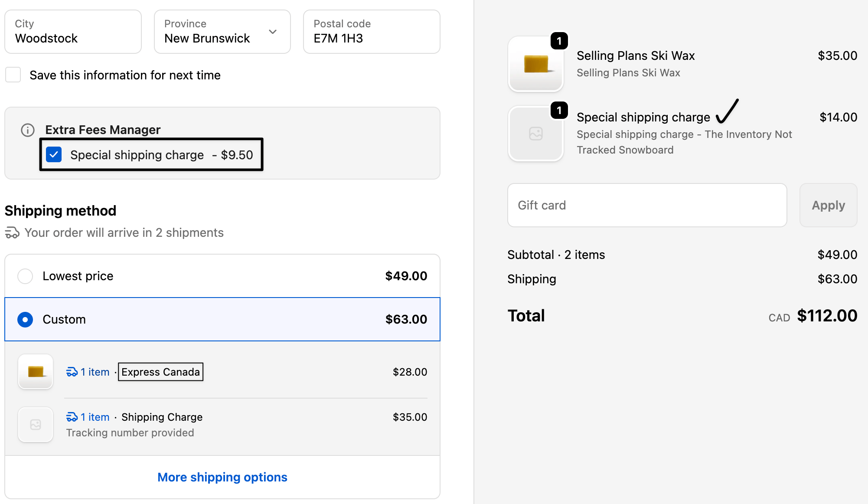
Task: Click the 1 item link for Express Canada
Action: (x=95, y=372)
